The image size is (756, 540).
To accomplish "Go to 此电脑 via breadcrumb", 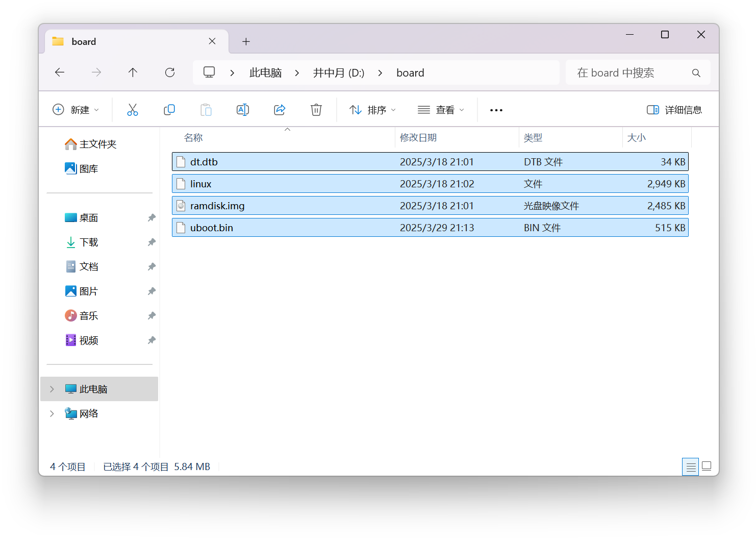I will [x=265, y=72].
